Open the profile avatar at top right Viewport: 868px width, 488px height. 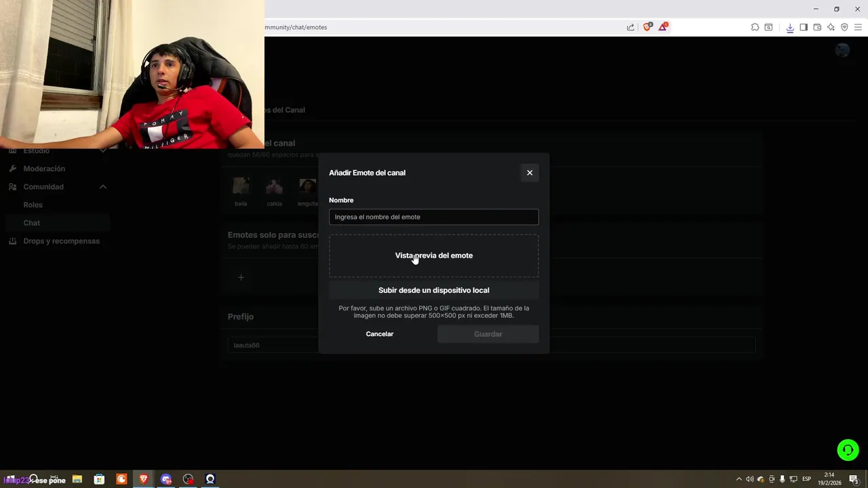coord(842,50)
